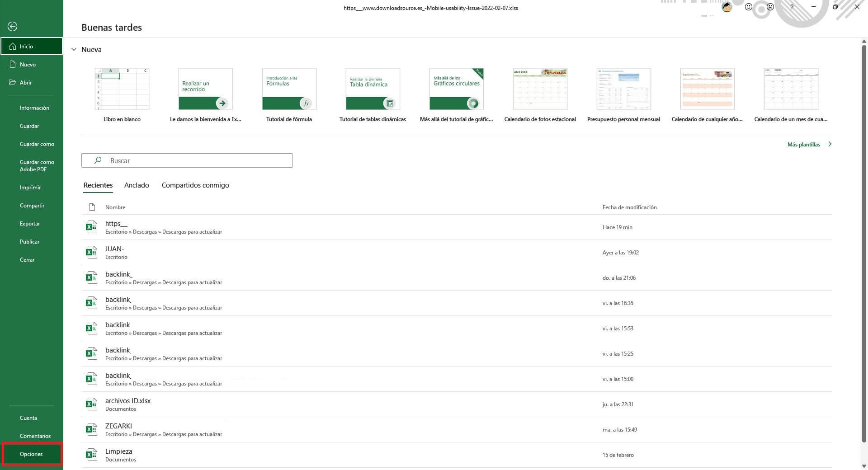Click the magnifier icon in Buscar
Viewport: 868px width, 470px height.
tap(98, 160)
